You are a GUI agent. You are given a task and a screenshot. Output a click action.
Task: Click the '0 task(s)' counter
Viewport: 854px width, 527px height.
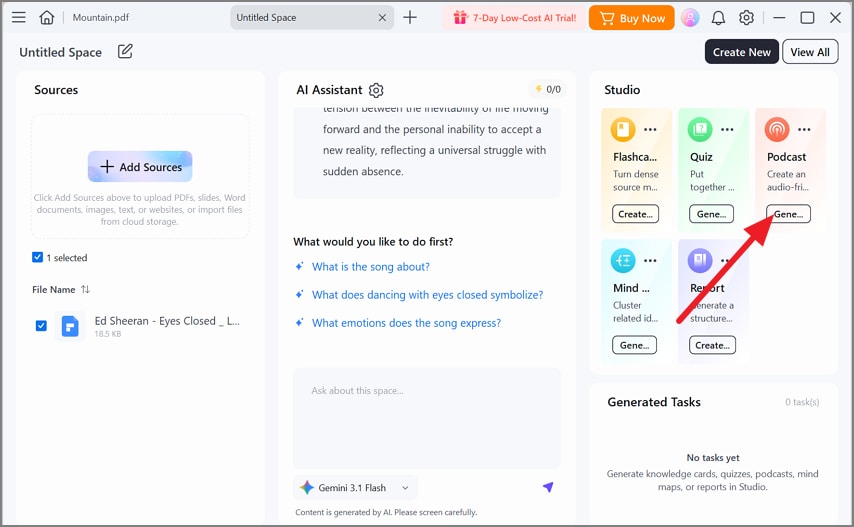(x=802, y=402)
